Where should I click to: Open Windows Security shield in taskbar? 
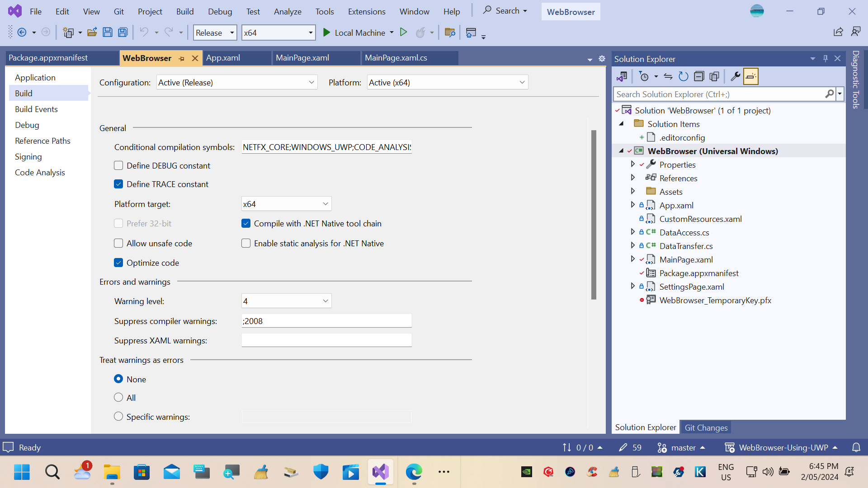(321, 472)
